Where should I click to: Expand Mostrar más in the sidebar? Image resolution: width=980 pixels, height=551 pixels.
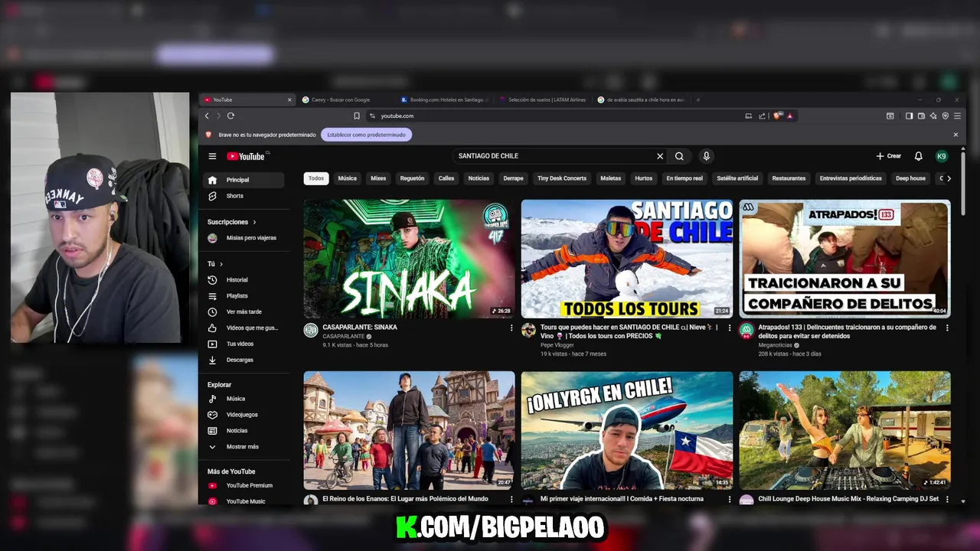243,447
